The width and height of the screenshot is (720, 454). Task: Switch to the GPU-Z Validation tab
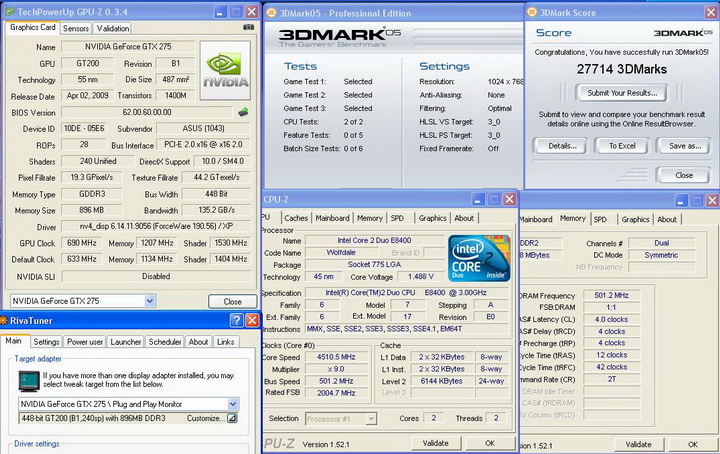click(x=113, y=28)
